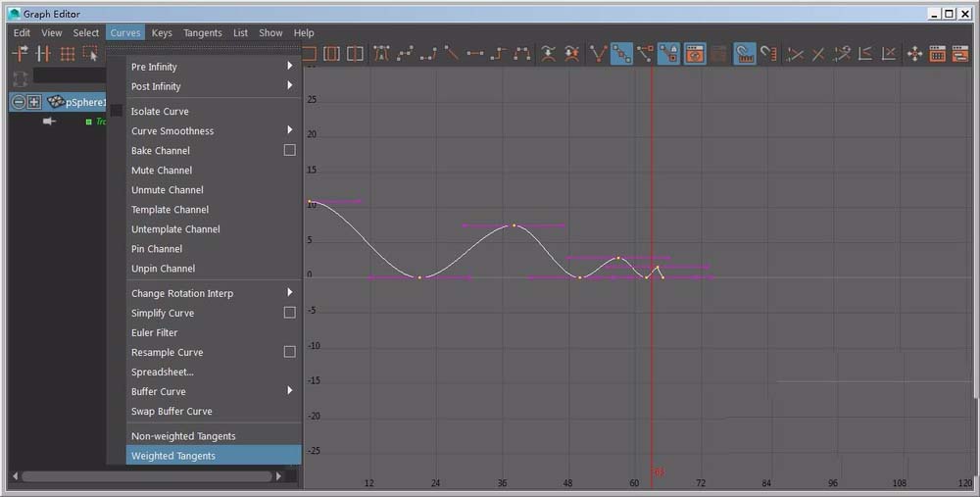Collapse pSphere1 with the minus icon

(19, 102)
